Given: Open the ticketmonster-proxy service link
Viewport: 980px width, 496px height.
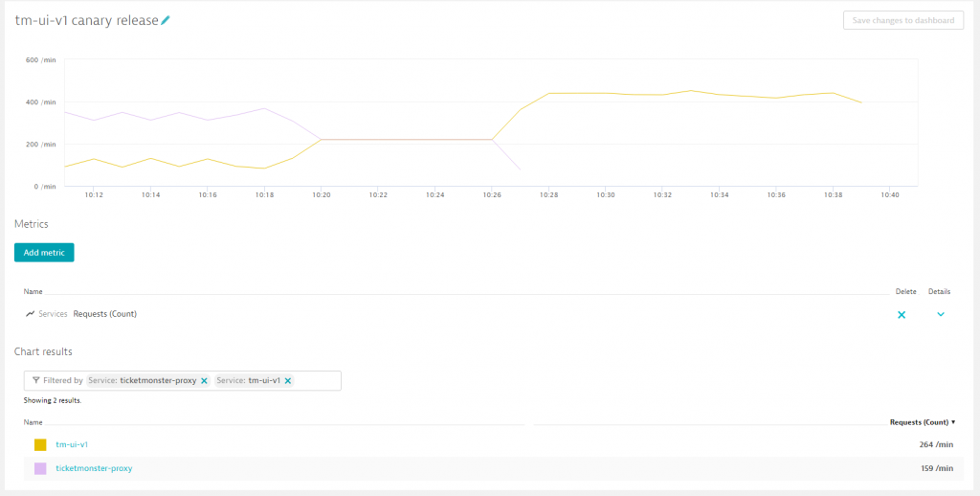Looking at the screenshot, I should [x=94, y=468].
